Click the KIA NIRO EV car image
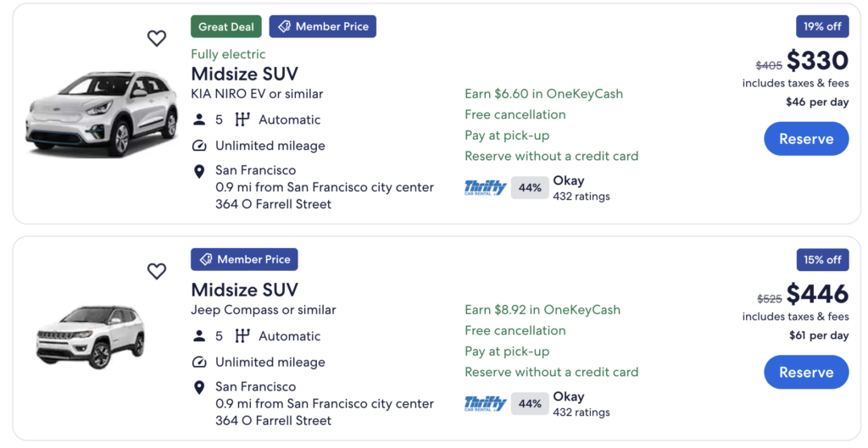868x448 pixels. 91,113
